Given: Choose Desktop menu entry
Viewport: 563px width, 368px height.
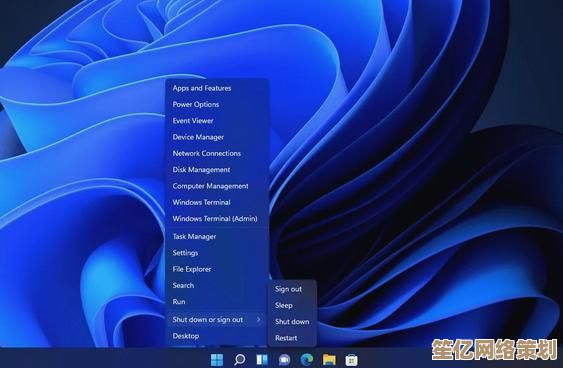Looking at the screenshot, I should [217, 336].
